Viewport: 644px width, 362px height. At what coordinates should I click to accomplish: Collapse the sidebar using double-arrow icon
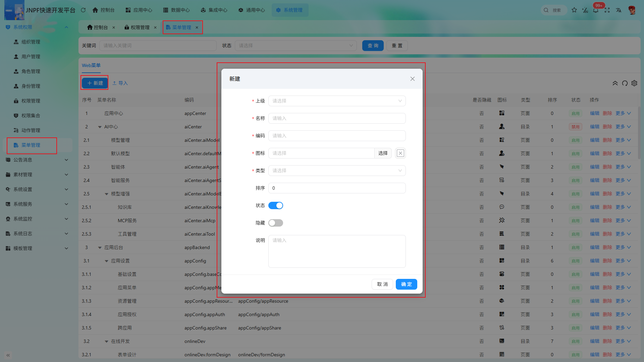pyautogui.click(x=8, y=355)
